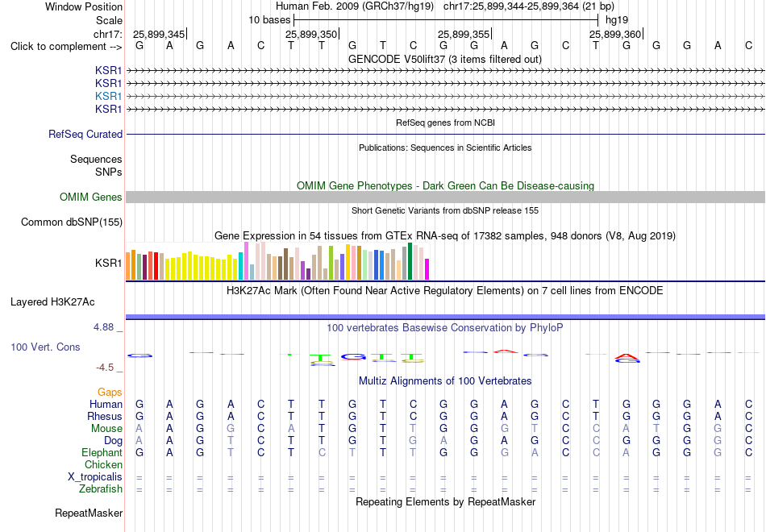Screen dimensions: 766x532
Task: Click the 4.88 PhyloP upper limit value
Action: tap(103, 327)
